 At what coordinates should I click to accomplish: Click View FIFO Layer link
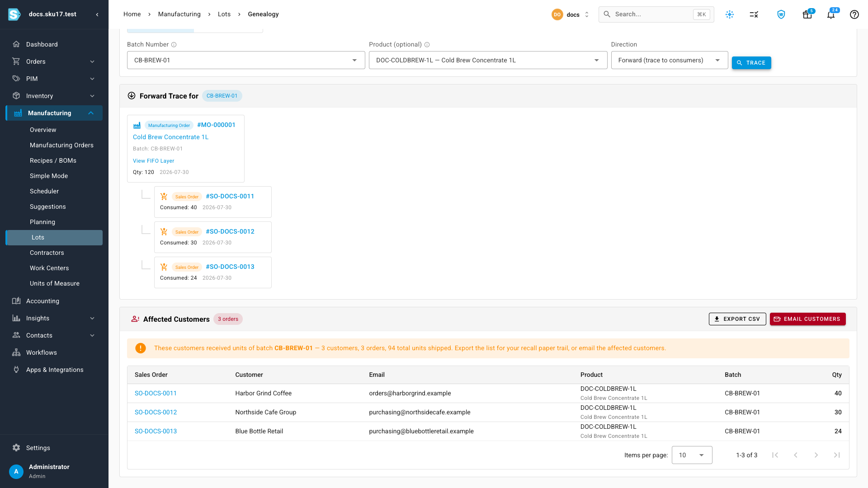153,161
